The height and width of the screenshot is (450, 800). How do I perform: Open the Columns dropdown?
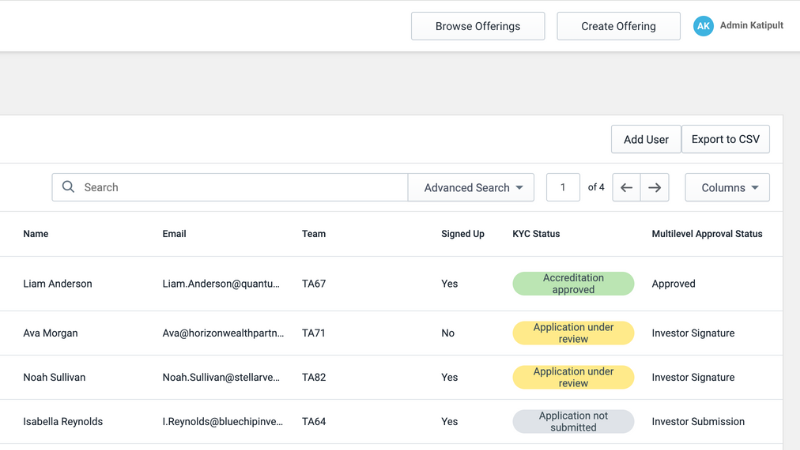tap(727, 187)
